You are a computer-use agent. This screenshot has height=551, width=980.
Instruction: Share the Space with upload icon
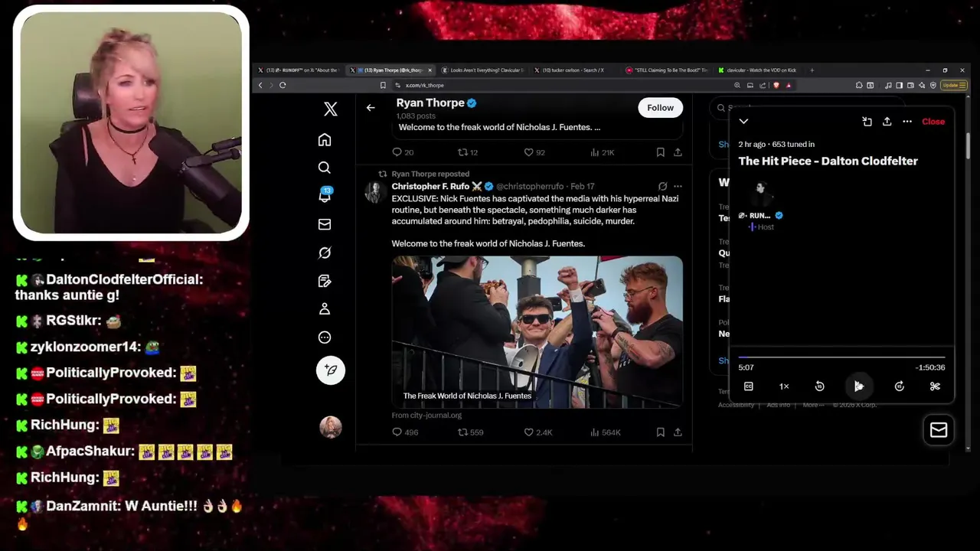pos(887,122)
